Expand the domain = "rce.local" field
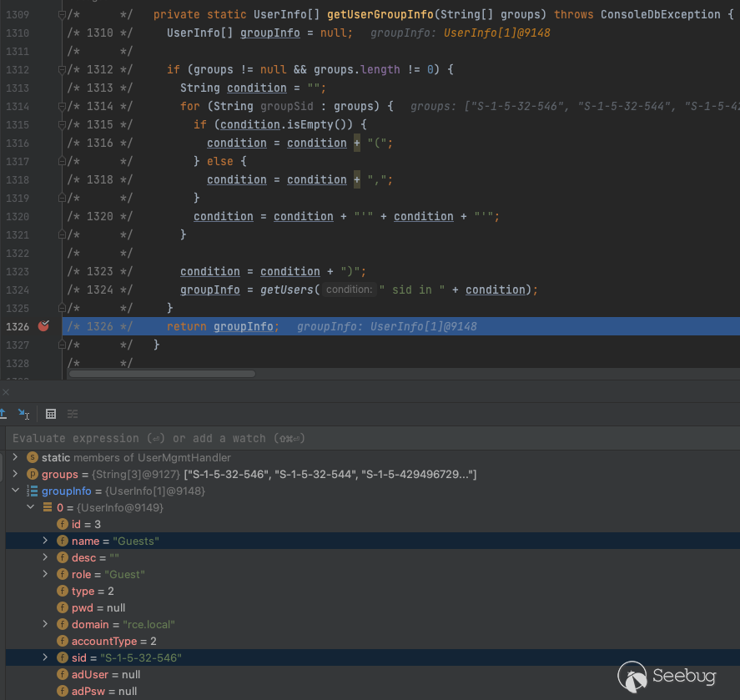Viewport: 740px width, 700px height. click(45, 624)
